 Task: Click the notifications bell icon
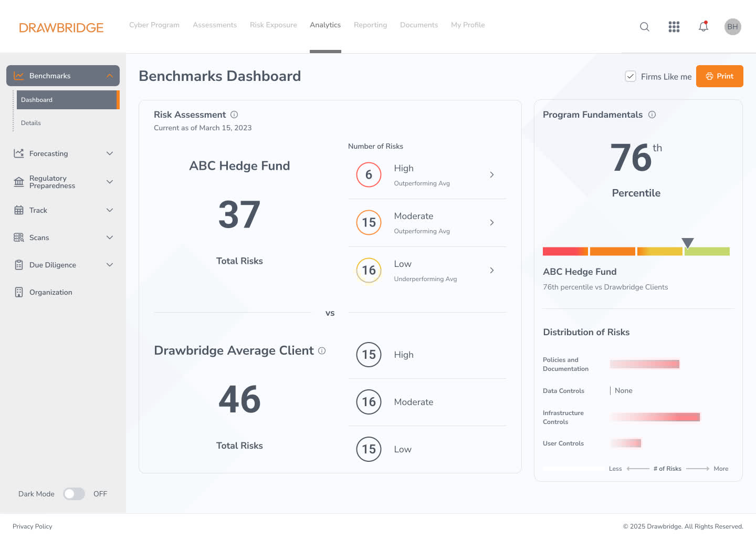pos(703,26)
